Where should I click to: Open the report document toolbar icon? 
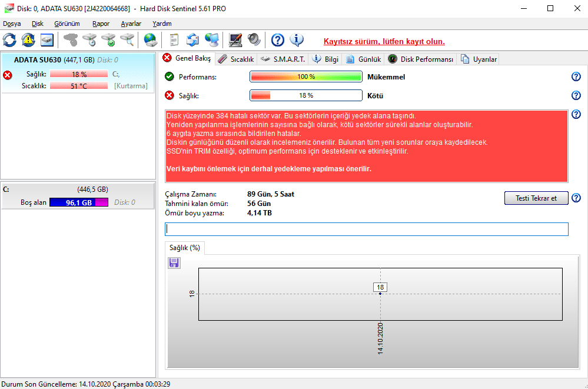[174, 40]
